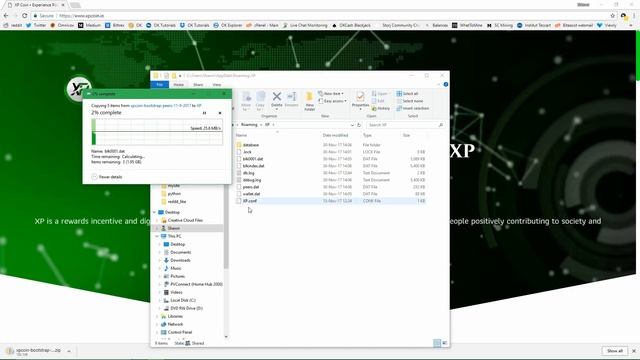
Task: Pause the file copy operation
Action: tap(204, 113)
